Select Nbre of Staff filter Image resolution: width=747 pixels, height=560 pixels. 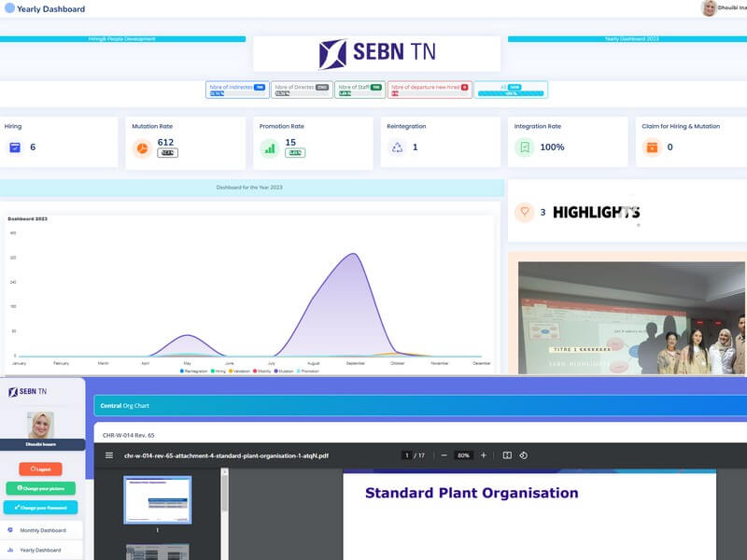tap(360, 90)
